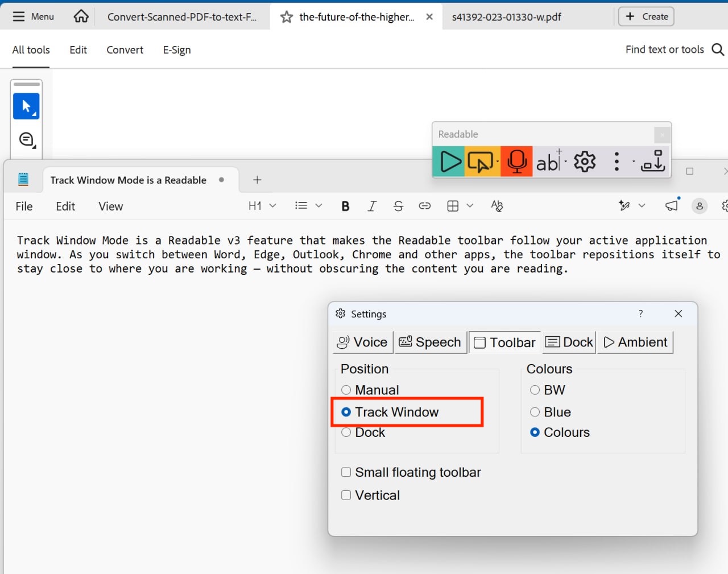Expand the table options chevron
This screenshot has height=574, width=728.
pyautogui.click(x=470, y=206)
